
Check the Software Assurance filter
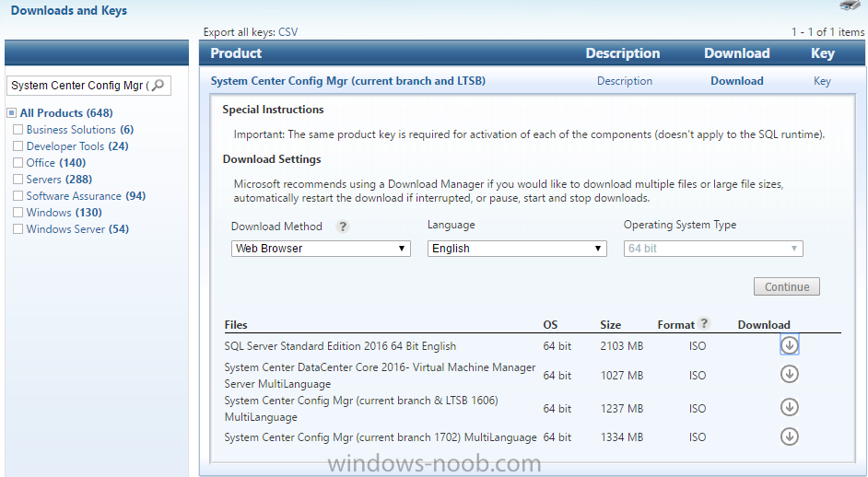pyautogui.click(x=18, y=196)
